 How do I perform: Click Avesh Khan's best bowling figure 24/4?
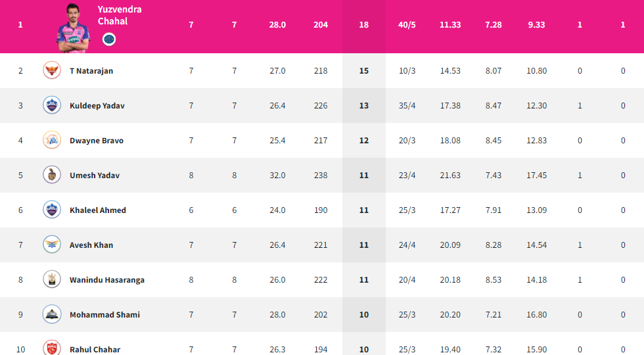click(407, 245)
